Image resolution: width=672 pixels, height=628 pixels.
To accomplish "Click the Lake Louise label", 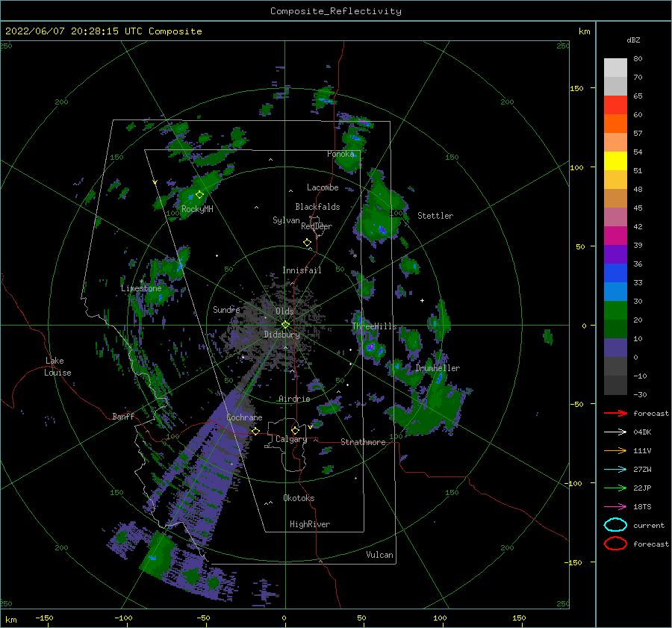I will coord(57,367).
